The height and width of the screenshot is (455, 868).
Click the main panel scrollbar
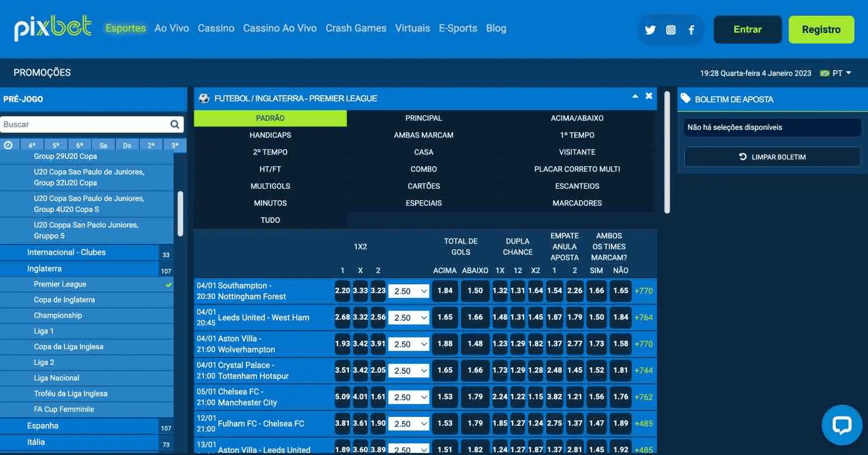[x=667, y=152]
